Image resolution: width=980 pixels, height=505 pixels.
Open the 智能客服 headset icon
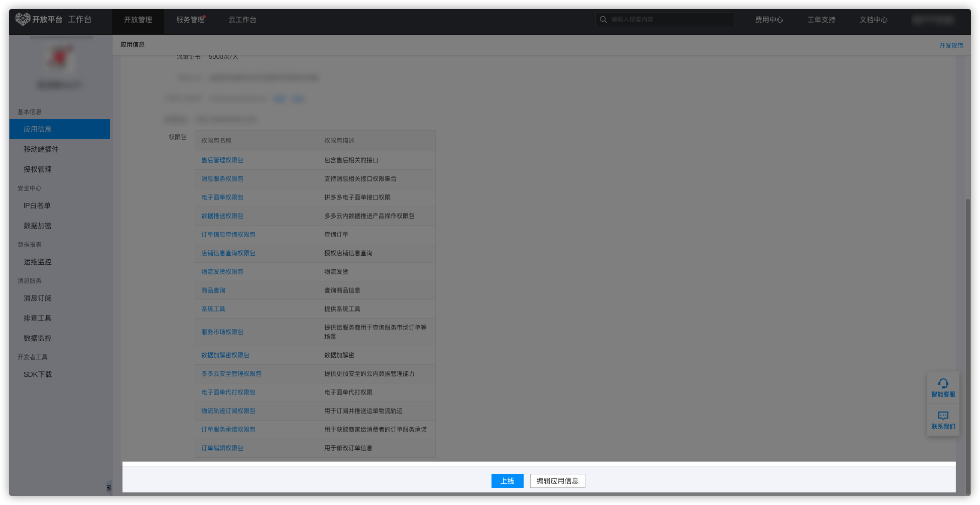[943, 384]
